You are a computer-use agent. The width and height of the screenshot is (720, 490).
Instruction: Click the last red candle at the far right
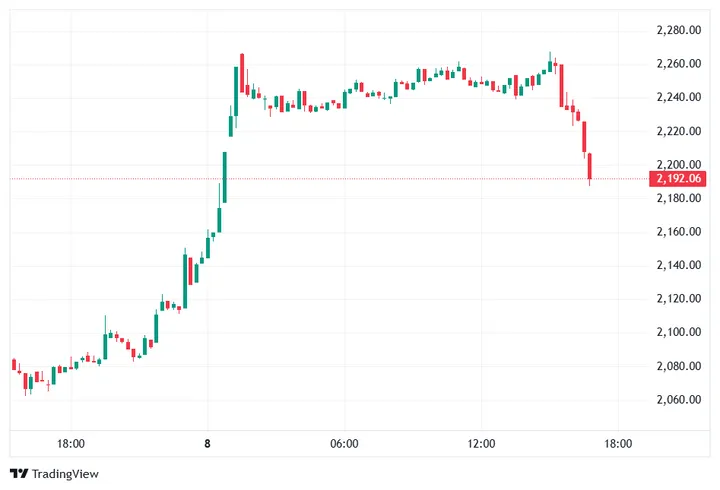[590, 167]
